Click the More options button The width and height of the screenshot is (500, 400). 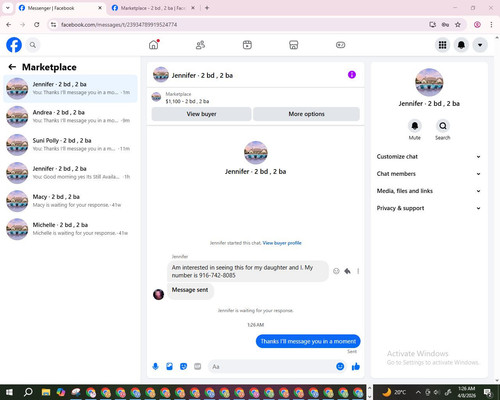(x=306, y=114)
